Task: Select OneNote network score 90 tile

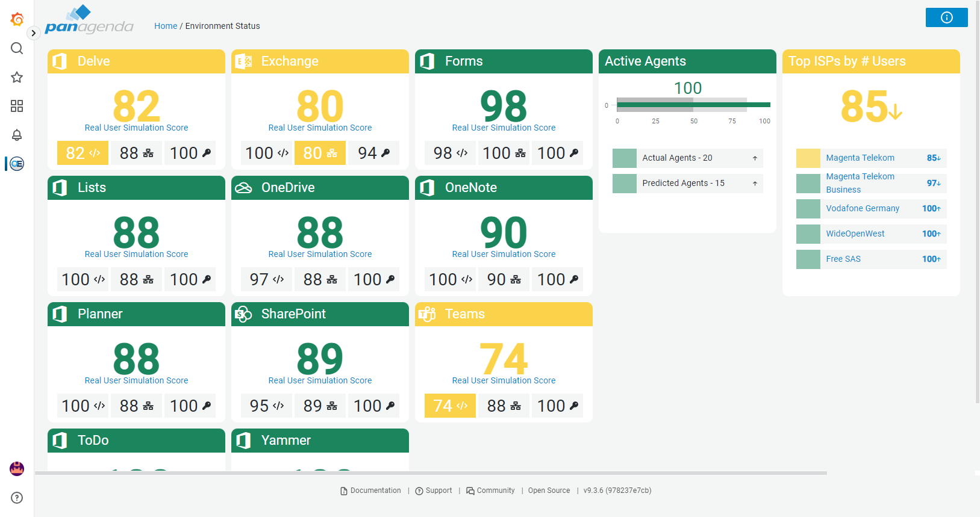Action: click(504, 279)
